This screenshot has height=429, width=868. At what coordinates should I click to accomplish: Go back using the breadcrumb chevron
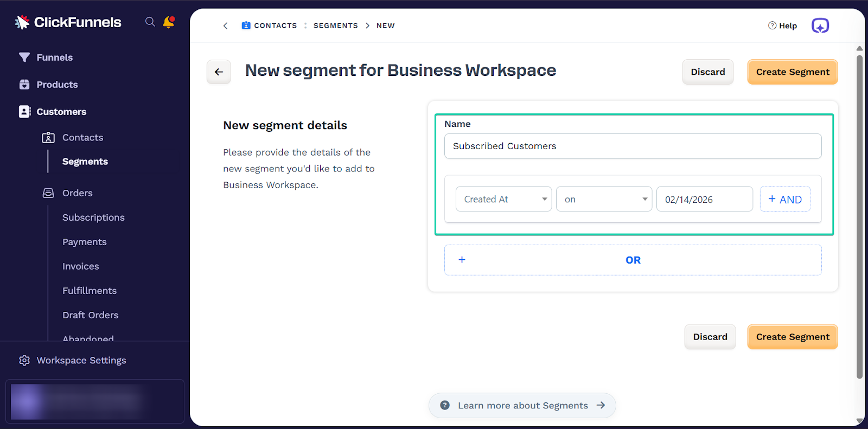click(226, 25)
